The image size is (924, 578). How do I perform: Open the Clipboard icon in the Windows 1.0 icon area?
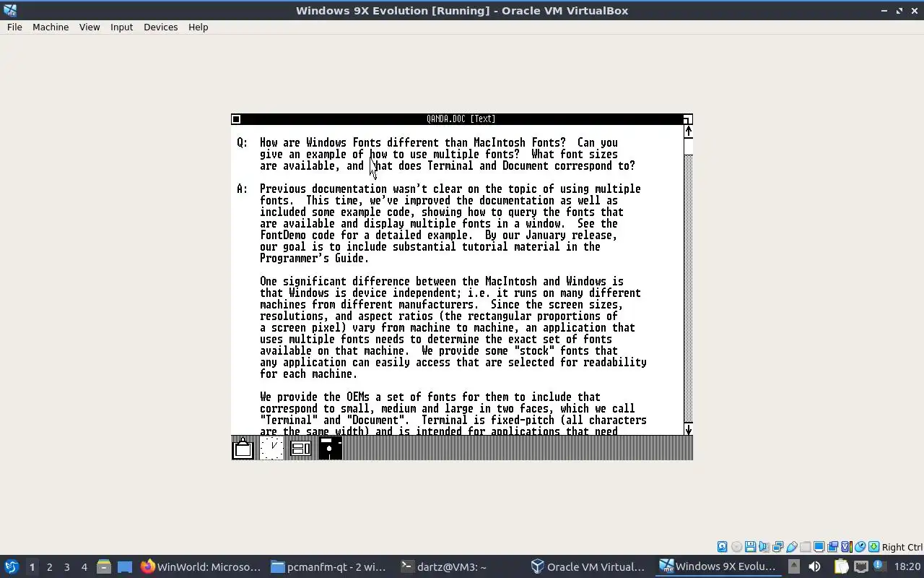243,448
